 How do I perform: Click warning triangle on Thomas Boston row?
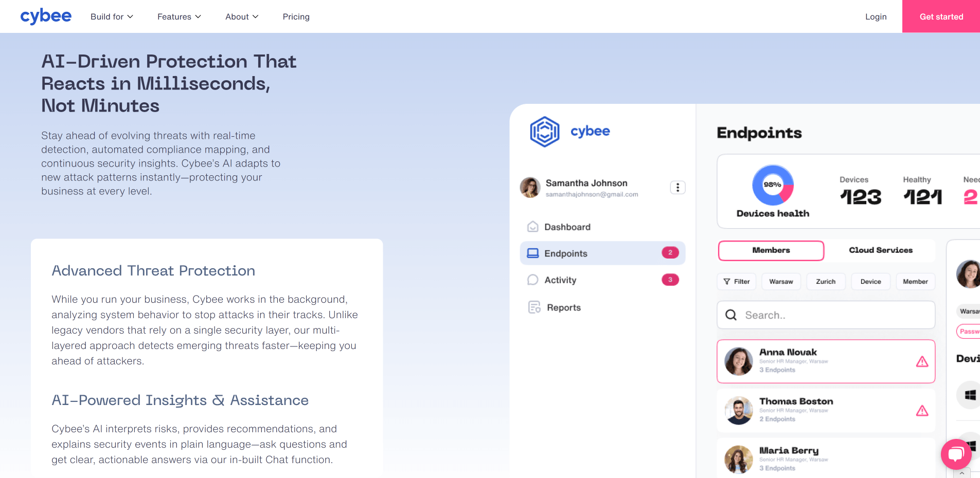coord(922,411)
